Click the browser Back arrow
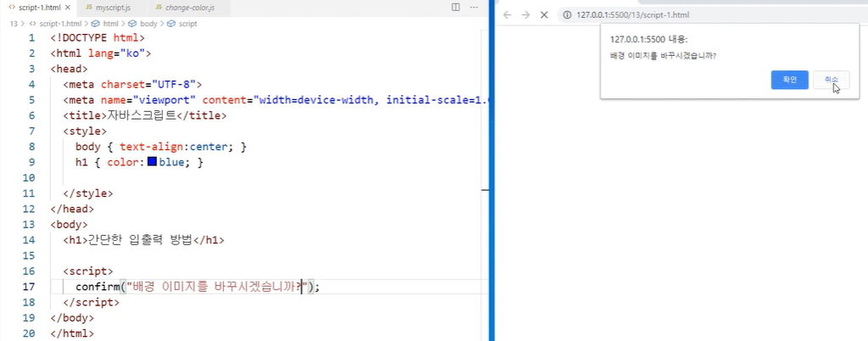This screenshot has width=868, height=341. (x=507, y=15)
